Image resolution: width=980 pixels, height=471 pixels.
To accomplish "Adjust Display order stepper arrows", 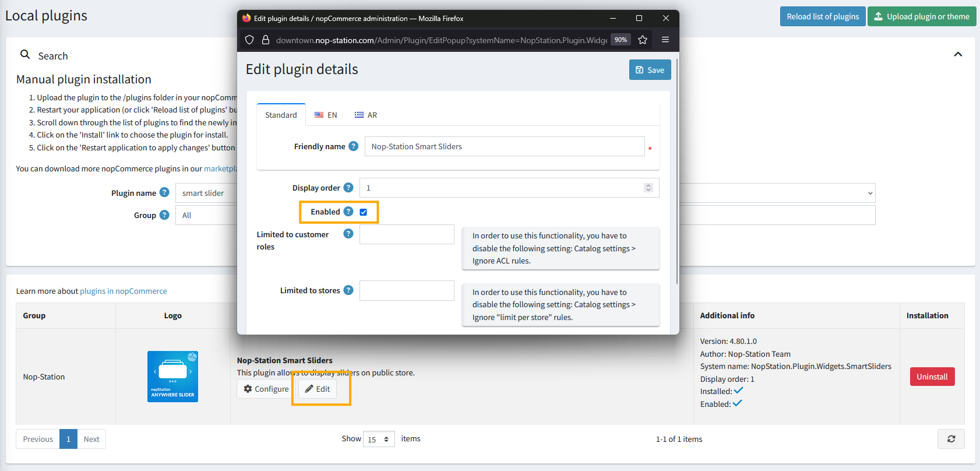I will (x=648, y=188).
